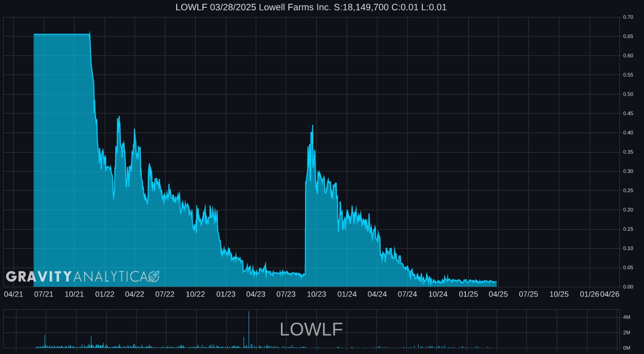Screen dimensions: 644x354
Task: Click the 0.35 price level value
Action: point(628,152)
